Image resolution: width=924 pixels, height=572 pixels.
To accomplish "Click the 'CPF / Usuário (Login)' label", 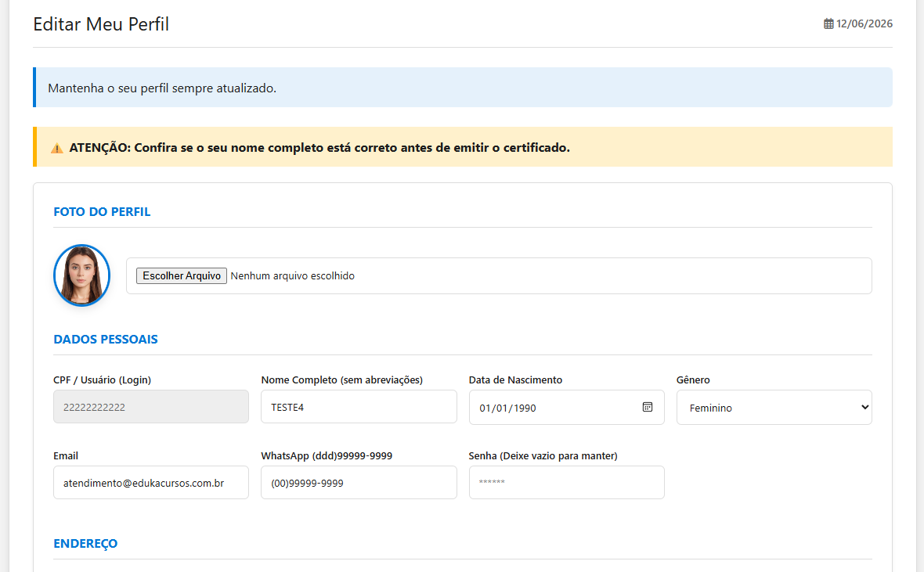I will click(x=102, y=380).
